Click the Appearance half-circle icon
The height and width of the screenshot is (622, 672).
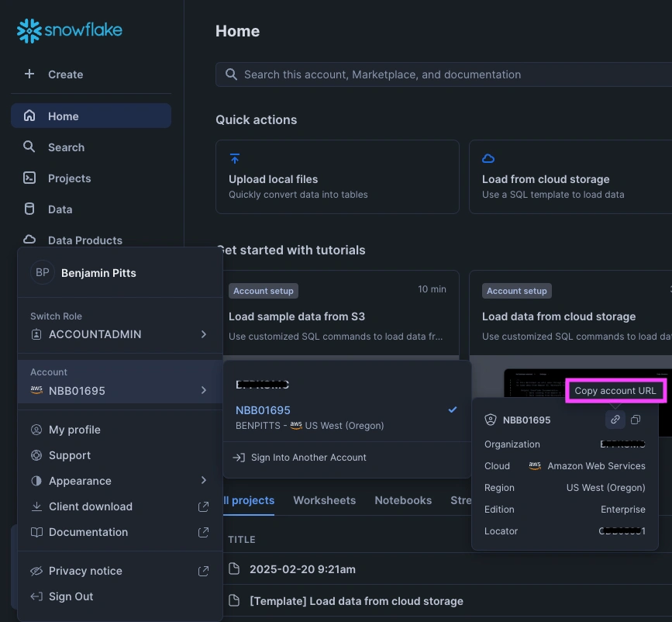(36, 481)
